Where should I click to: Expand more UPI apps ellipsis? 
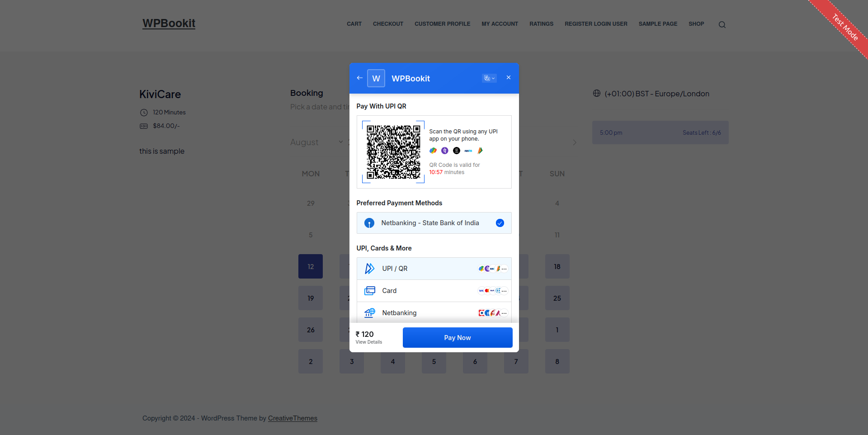pos(504,269)
